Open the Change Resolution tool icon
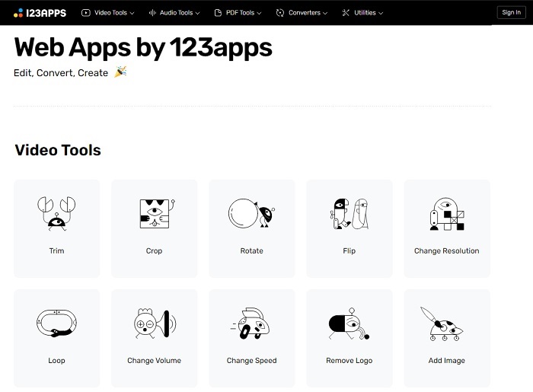 coord(446,214)
